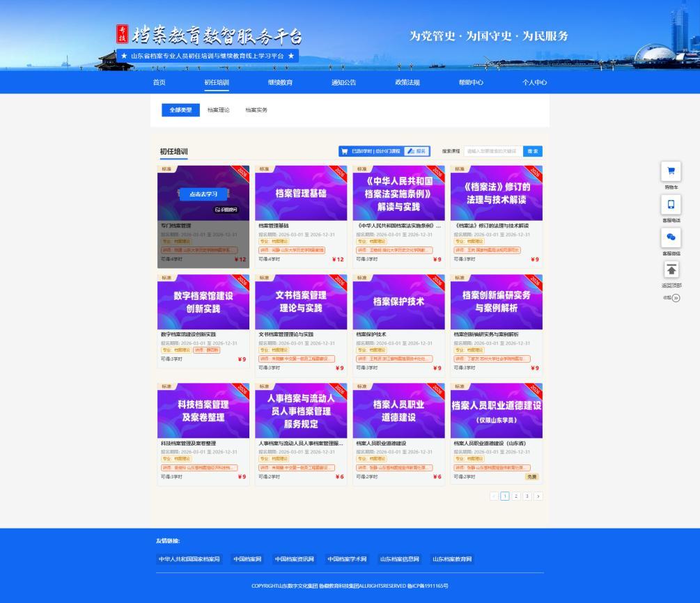700x603 pixels.
Task: Click the 客服电话 phone sidebar icon
Action: pos(671,205)
